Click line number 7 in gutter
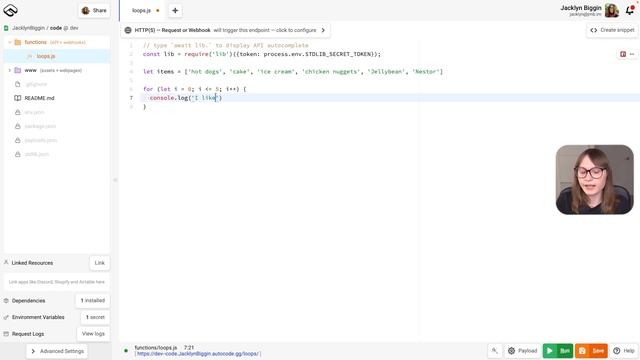The width and height of the screenshot is (640, 360). pos(131,98)
